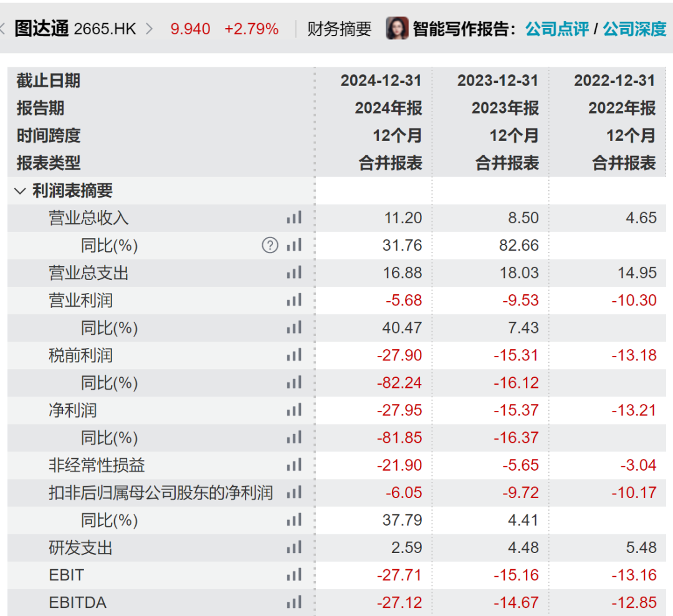Viewport: 673px width, 616px height.
Task: Open chart icon for 净利润 row
Action: pos(294,410)
